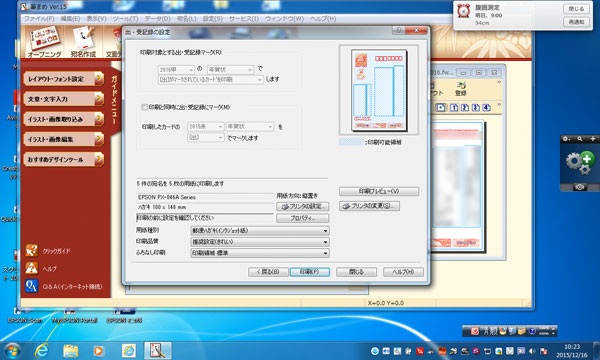The image size is (600, 360).
Task: Click the 印刷(P) print button
Action: (x=310, y=272)
